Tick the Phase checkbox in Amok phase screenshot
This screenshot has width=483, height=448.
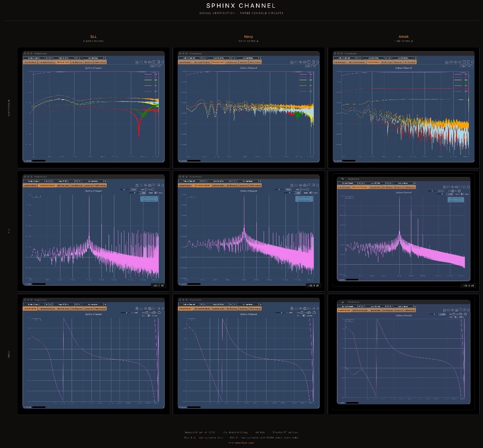coord(460,314)
